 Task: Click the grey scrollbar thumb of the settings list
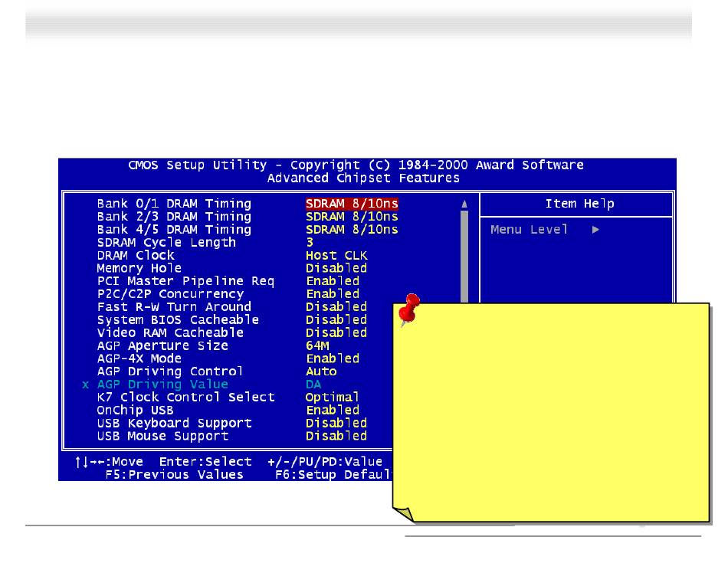464,257
